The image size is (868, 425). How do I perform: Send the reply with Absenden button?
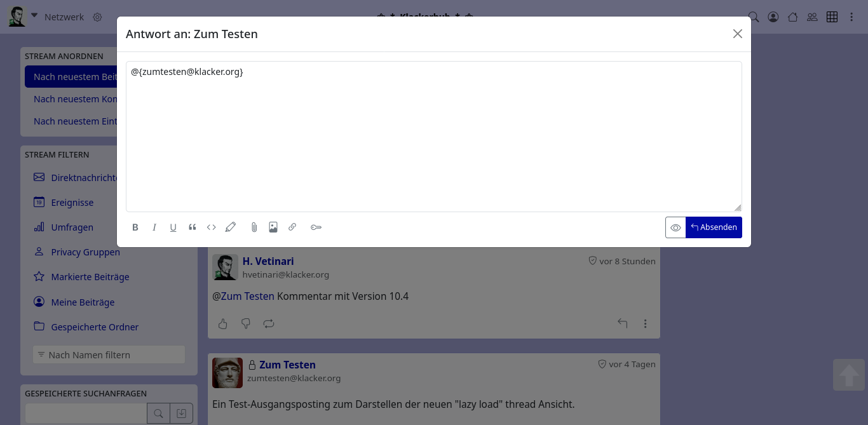714,227
